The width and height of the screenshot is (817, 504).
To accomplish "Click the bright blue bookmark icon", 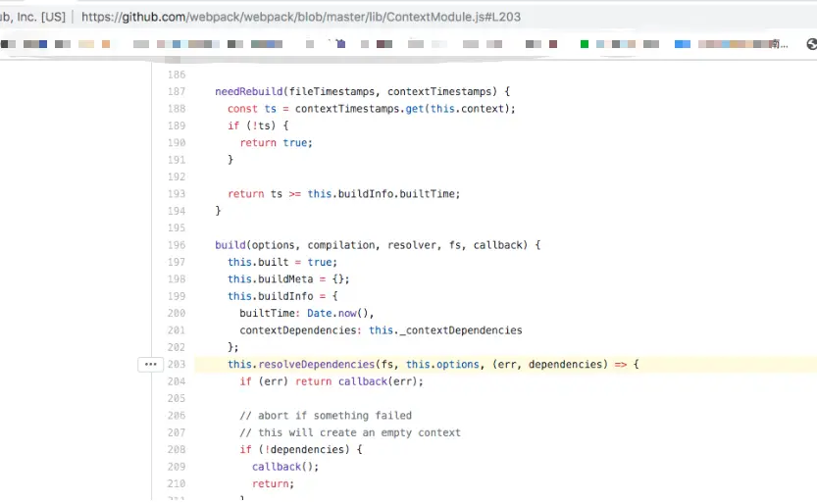I will (x=682, y=44).
